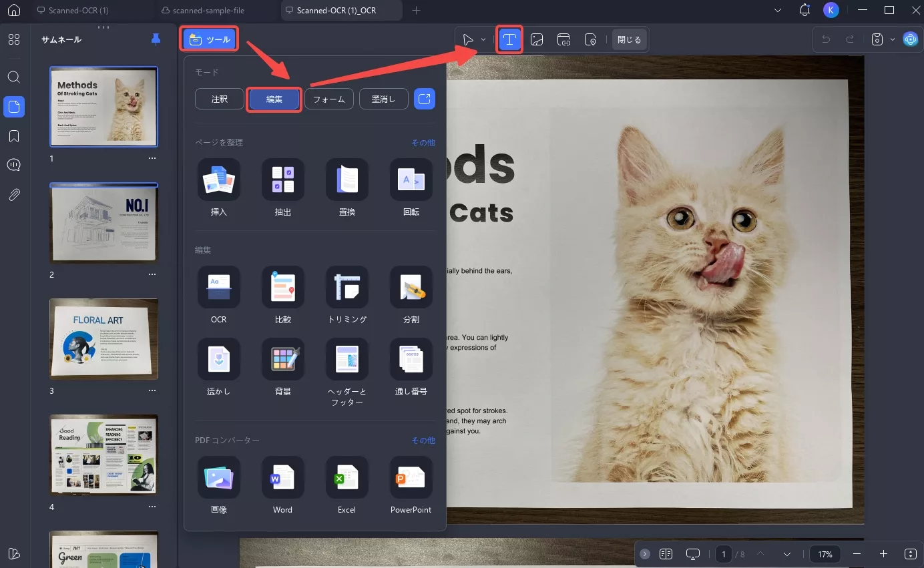The image size is (924, 568).
Task: Go to next page with down chevron
Action: 787,554
